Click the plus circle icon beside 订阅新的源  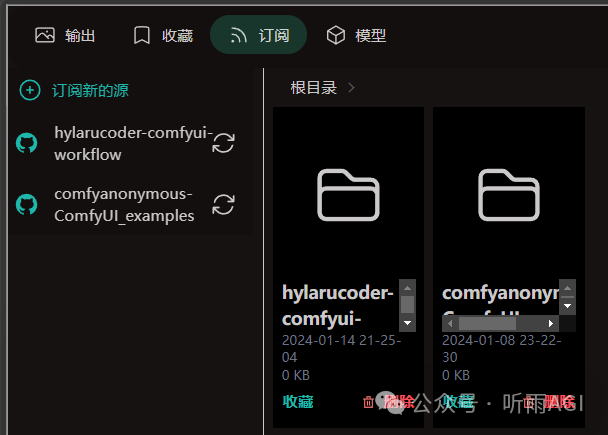(30, 90)
